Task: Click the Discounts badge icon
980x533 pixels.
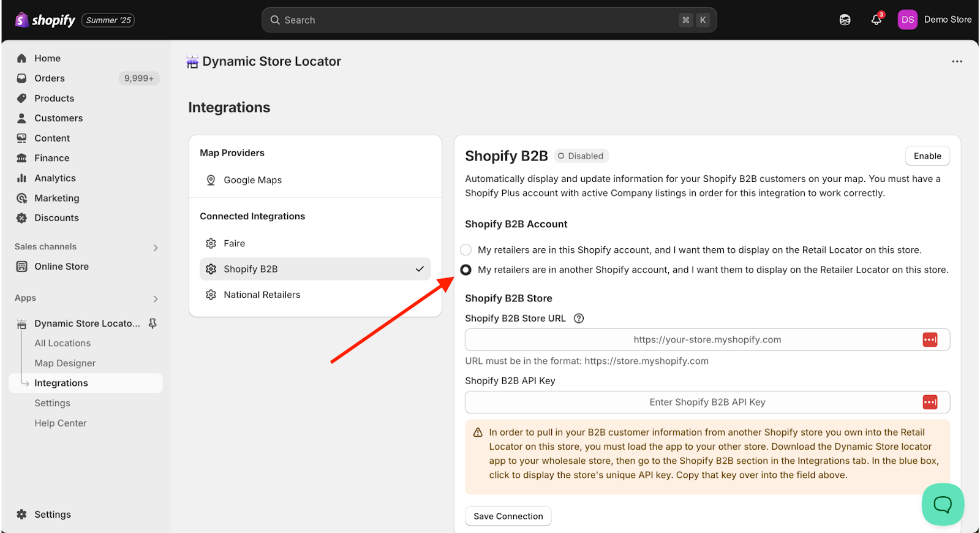Action: point(21,218)
